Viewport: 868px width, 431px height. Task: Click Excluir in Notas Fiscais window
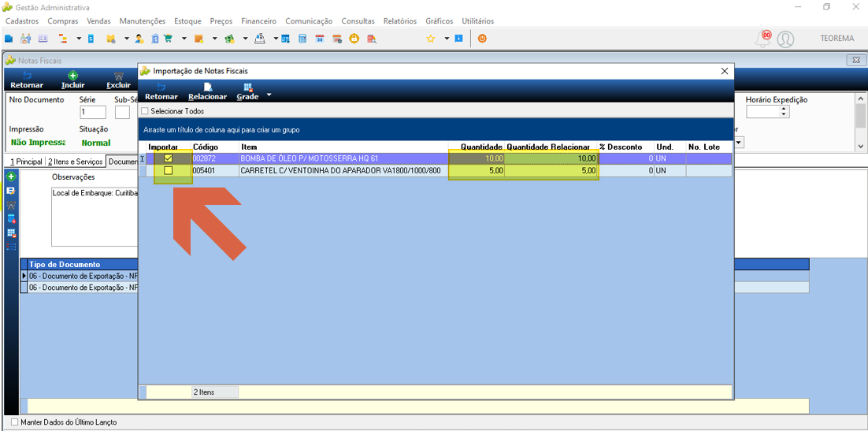click(118, 81)
